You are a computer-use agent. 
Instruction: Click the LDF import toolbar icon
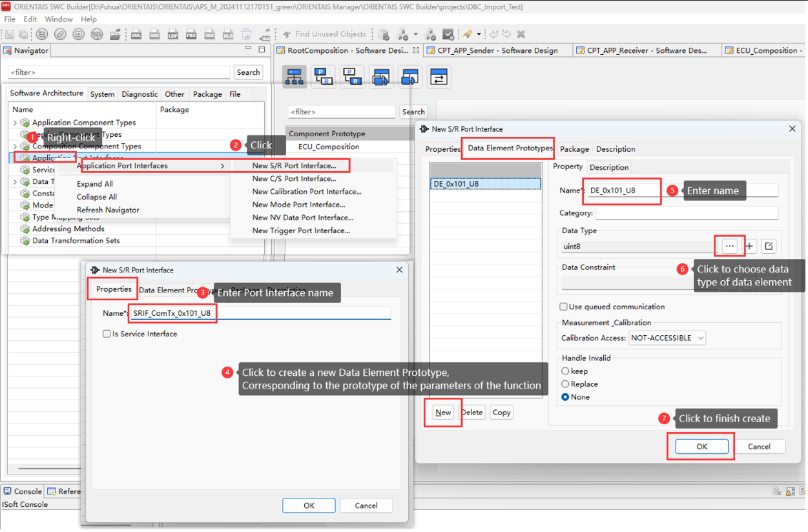172,35
